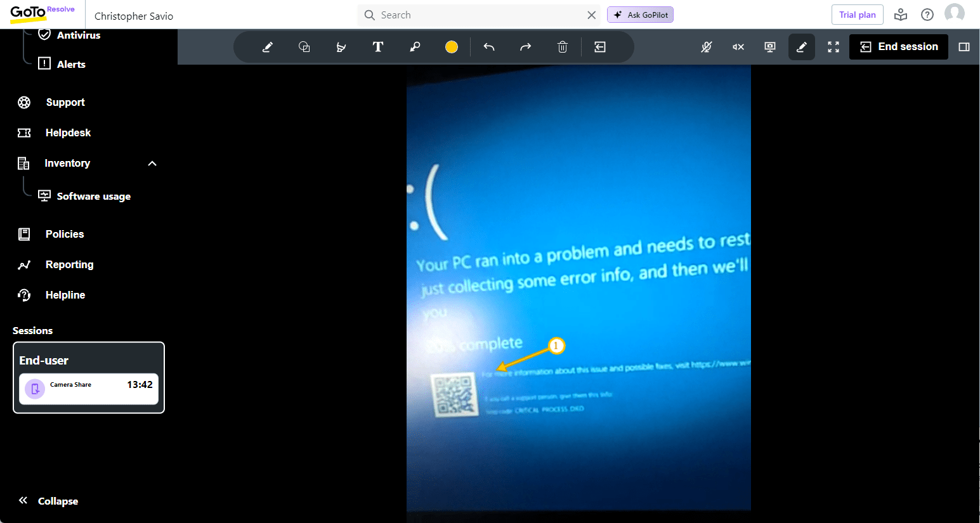Open Alerts in the sidebar

click(62, 64)
